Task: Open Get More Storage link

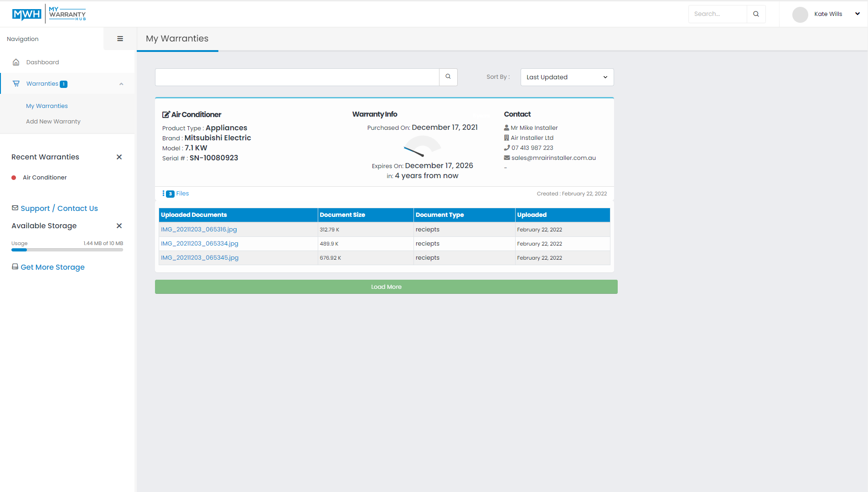Action: (52, 267)
